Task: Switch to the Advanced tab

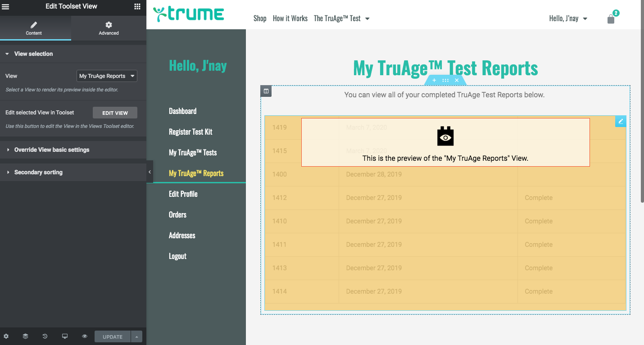Action: (109, 28)
